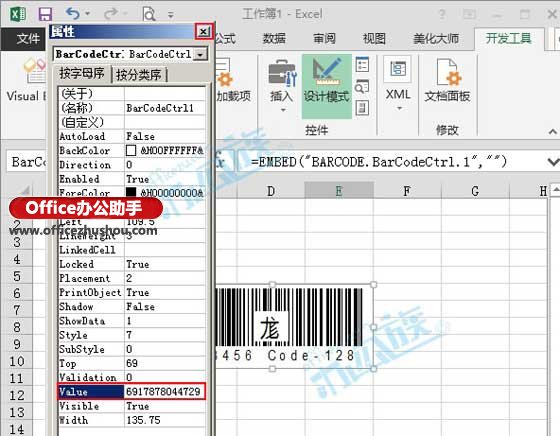
Task: Select the ShowData property row
Action: (132, 321)
